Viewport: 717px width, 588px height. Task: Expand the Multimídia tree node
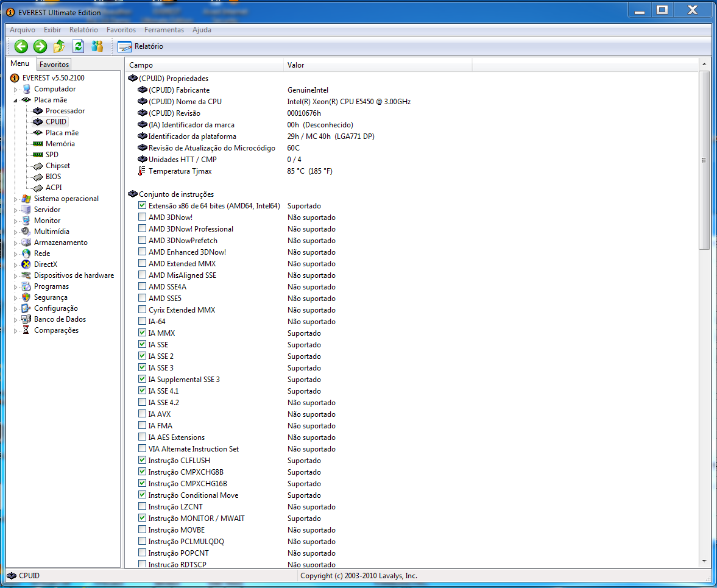[x=16, y=232]
